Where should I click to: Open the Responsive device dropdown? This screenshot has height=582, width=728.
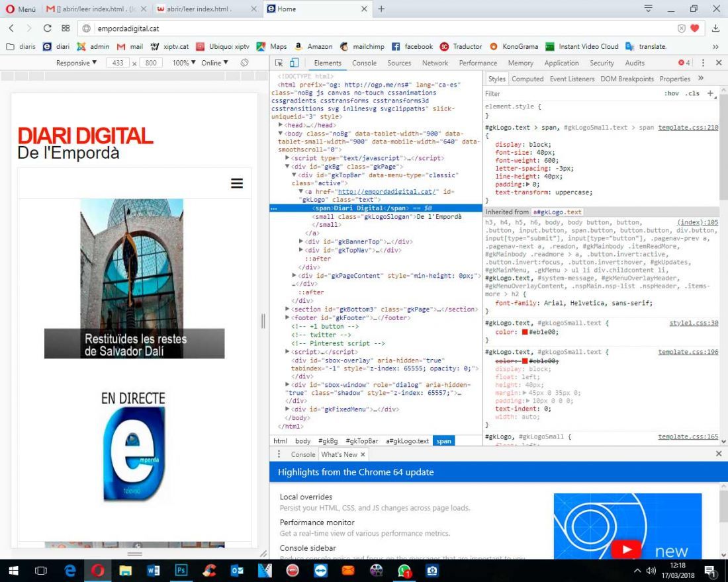(76, 63)
